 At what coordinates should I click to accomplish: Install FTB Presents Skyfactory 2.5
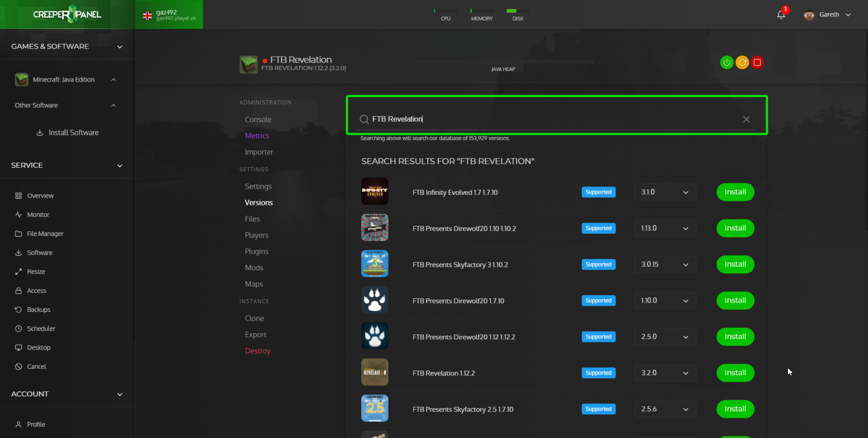click(x=735, y=409)
